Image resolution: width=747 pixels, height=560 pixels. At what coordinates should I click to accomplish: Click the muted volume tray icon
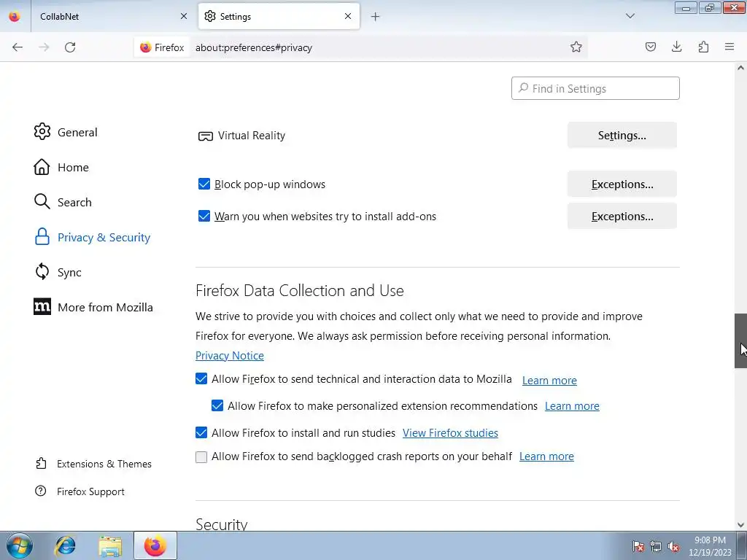[x=673, y=547]
